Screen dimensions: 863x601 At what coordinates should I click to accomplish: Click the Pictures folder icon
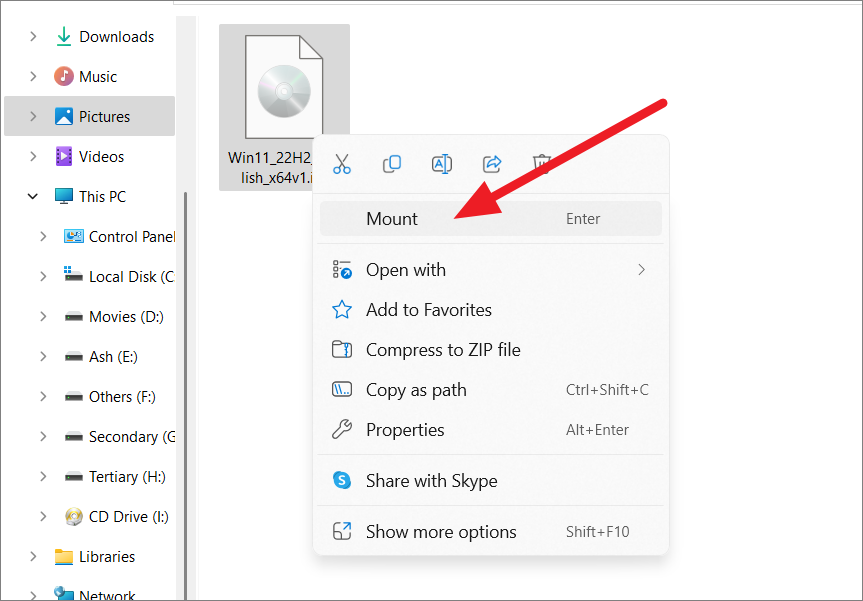[64, 116]
